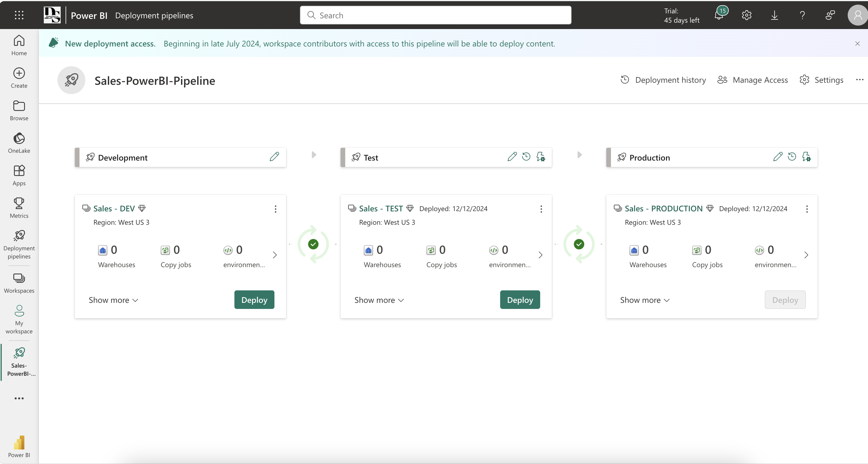Show next item types in Sales - PRODUCTION
Screen dimensions: 868x464
pyautogui.click(x=806, y=255)
